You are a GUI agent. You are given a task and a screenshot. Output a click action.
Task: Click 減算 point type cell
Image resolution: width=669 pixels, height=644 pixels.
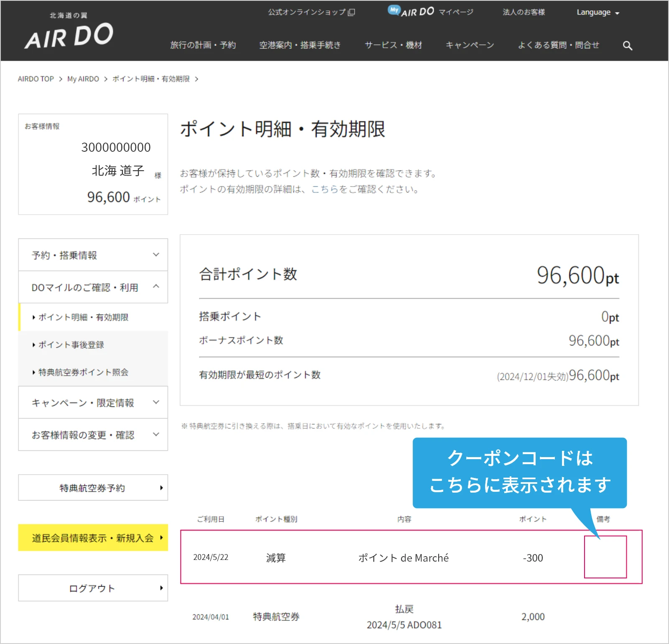(276, 558)
